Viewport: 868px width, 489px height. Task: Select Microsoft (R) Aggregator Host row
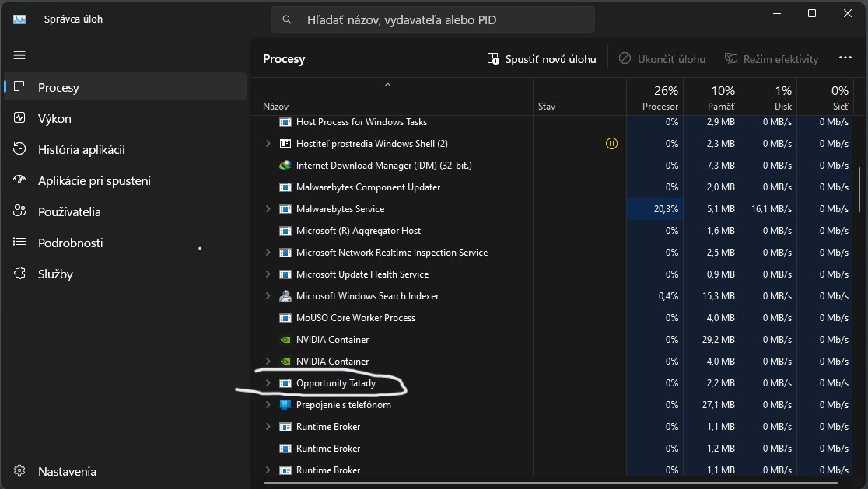(x=554, y=231)
